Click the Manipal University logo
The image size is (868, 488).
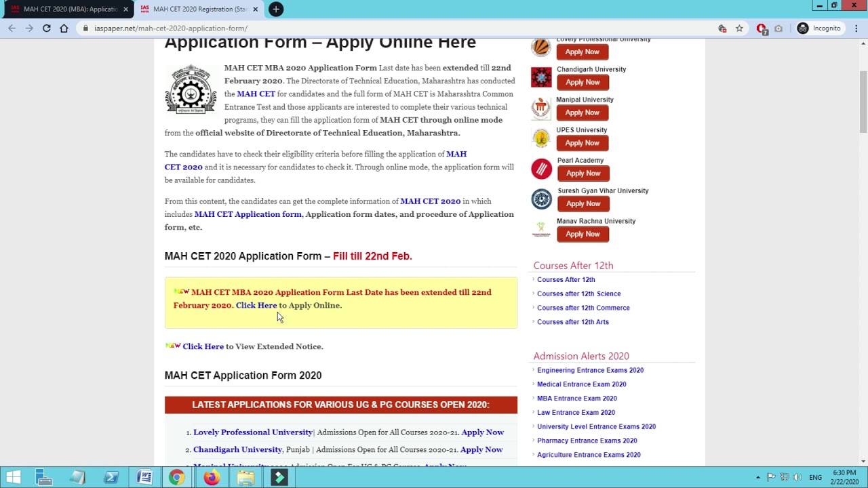pyautogui.click(x=541, y=108)
